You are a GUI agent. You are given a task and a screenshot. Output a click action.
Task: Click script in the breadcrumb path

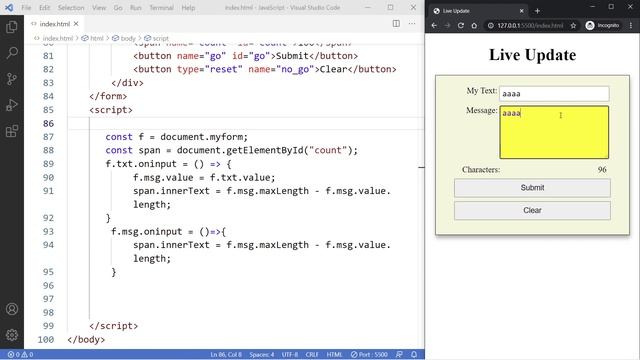coord(161,38)
